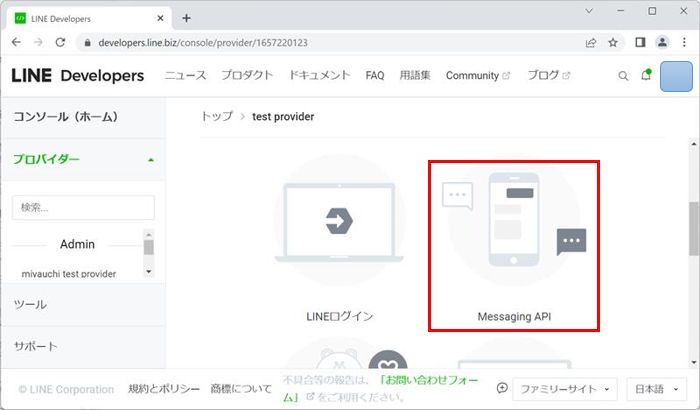
Task: Open the Chrome three-dot menu
Action: (684, 42)
